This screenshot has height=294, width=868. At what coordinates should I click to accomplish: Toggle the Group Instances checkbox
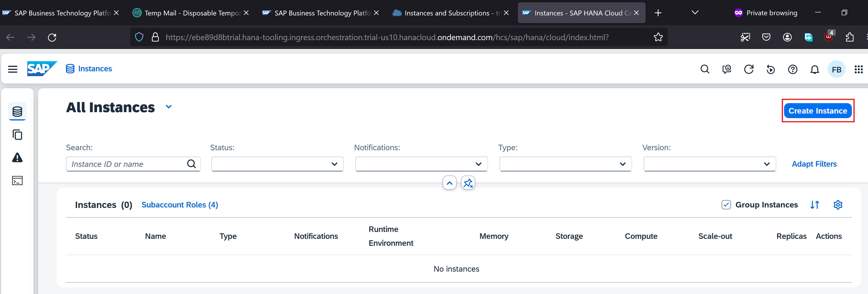click(x=726, y=204)
